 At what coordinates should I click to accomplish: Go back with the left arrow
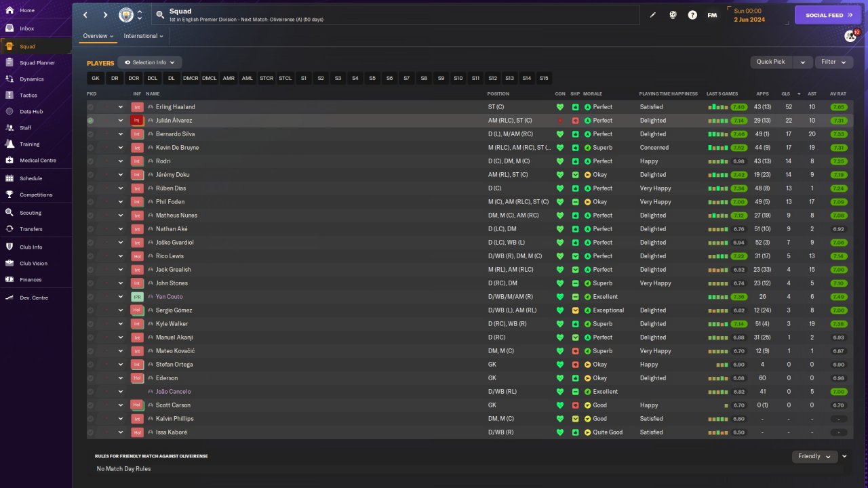point(85,15)
